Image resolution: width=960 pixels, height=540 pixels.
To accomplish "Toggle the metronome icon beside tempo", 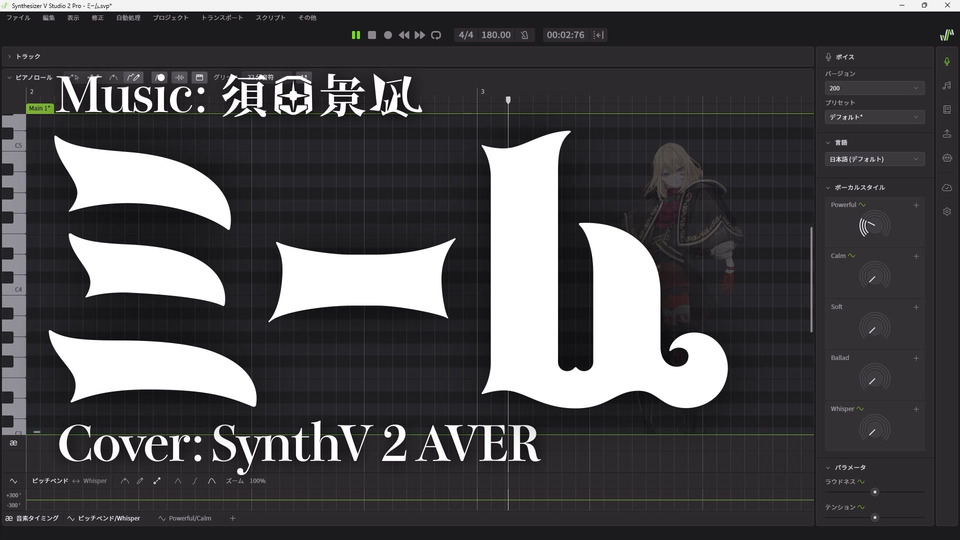I will [525, 35].
